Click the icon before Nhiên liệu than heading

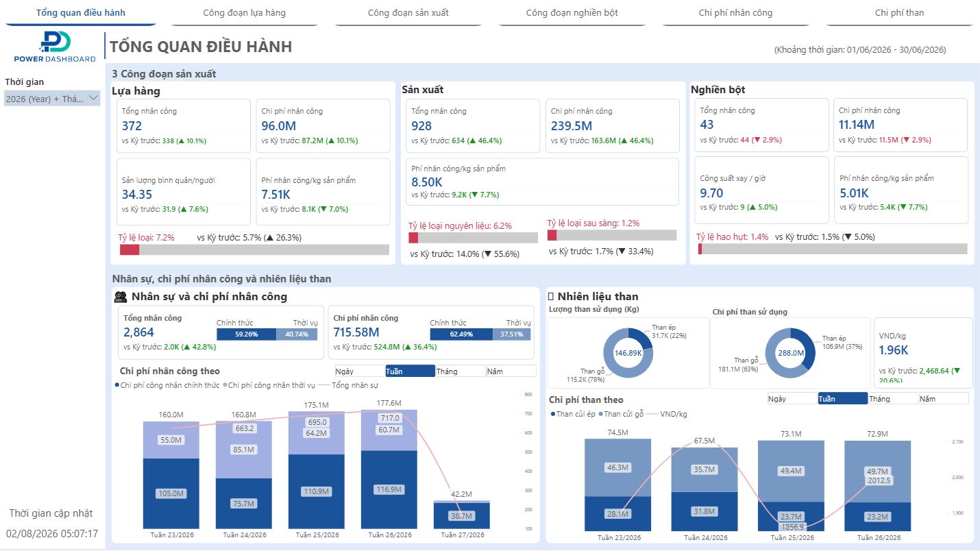[x=551, y=297]
